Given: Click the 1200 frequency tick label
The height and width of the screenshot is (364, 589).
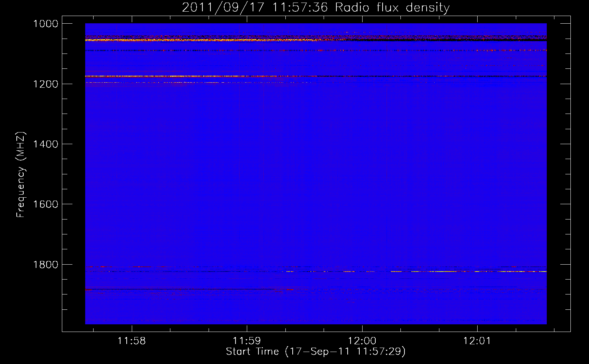Looking at the screenshot, I should [46, 84].
